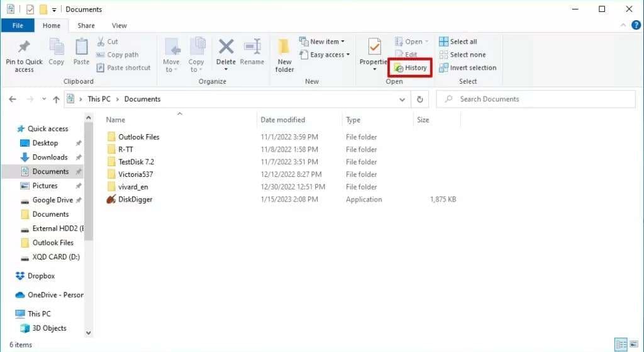This screenshot has width=644, height=352.
Task: Click This PC in address path
Action: 99,99
